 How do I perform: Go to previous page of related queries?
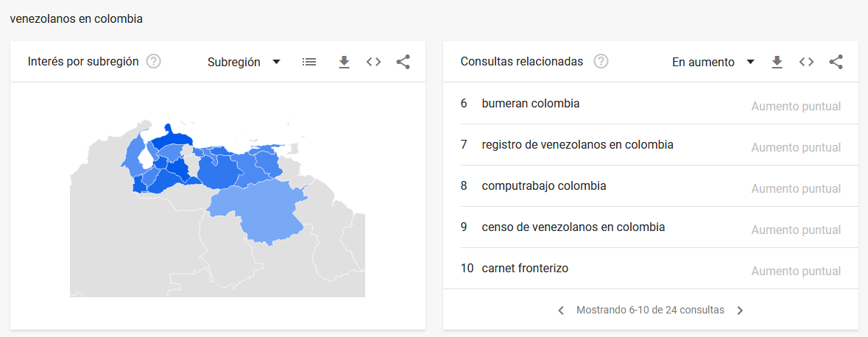[x=561, y=311]
